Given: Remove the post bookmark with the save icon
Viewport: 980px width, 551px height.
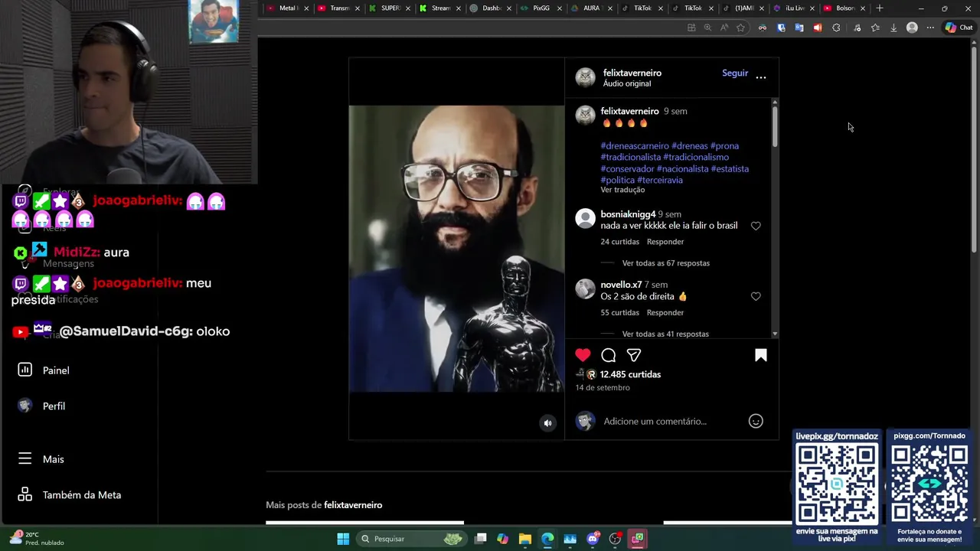Looking at the screenshot, I should 761,355.
